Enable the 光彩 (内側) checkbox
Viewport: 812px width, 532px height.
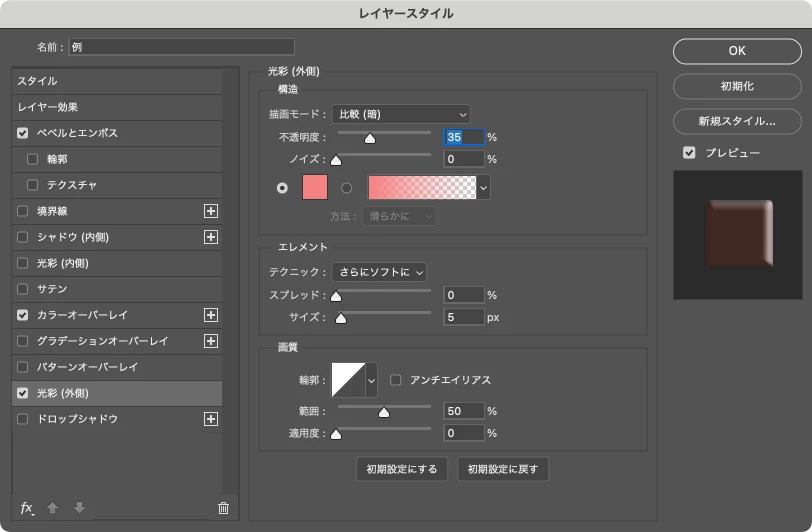click(22, 263)
